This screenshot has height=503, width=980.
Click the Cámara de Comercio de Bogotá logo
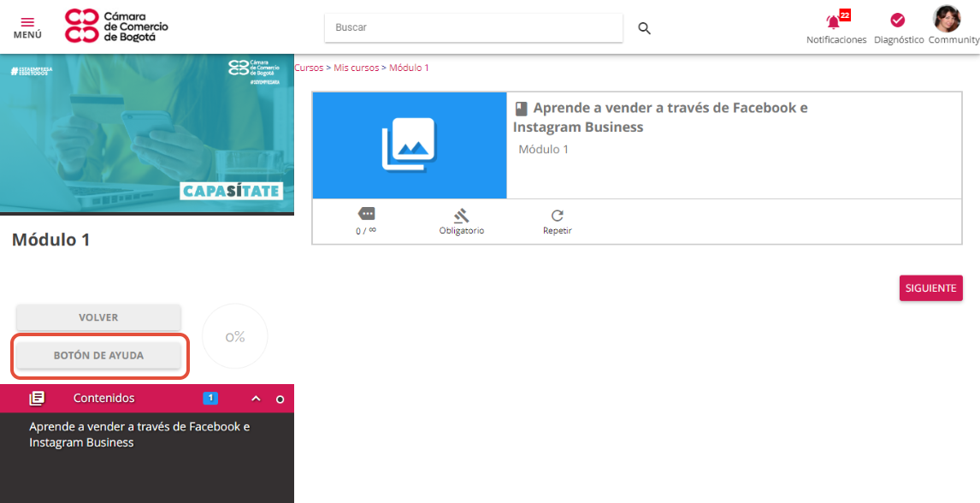point(116,27)
